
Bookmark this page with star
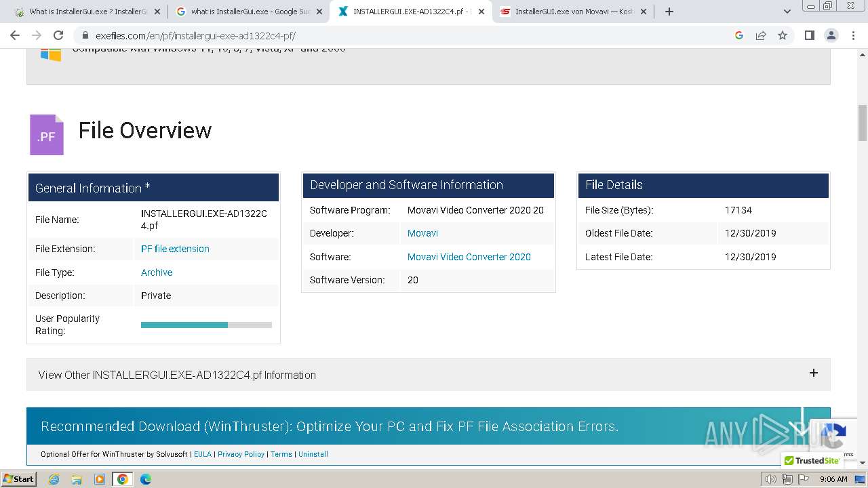783,35
